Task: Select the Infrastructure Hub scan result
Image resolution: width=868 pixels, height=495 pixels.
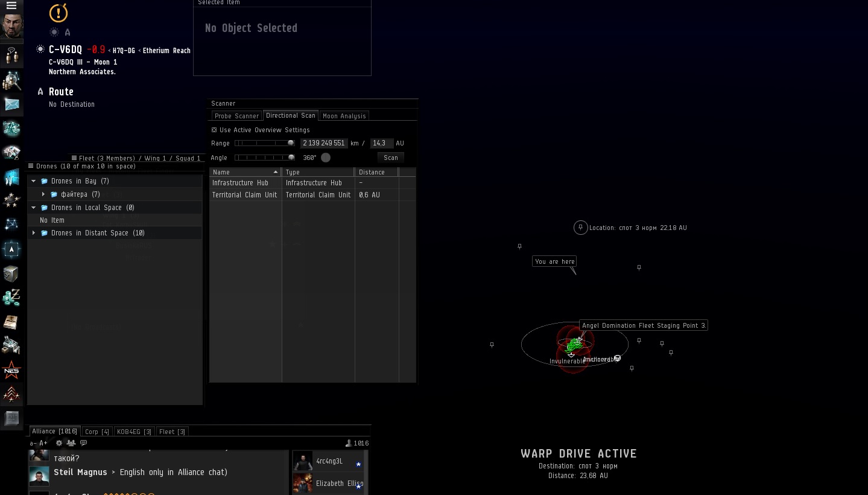Action: (312, 183)
